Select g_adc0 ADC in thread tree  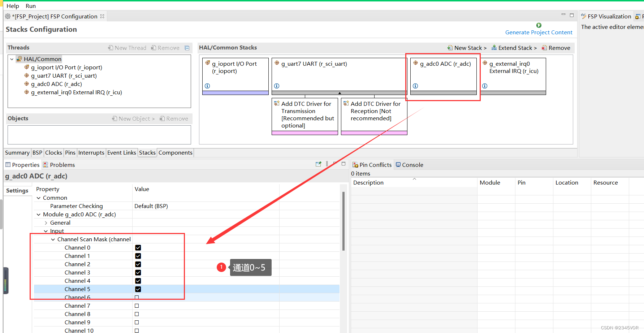[x=53, y=84]
